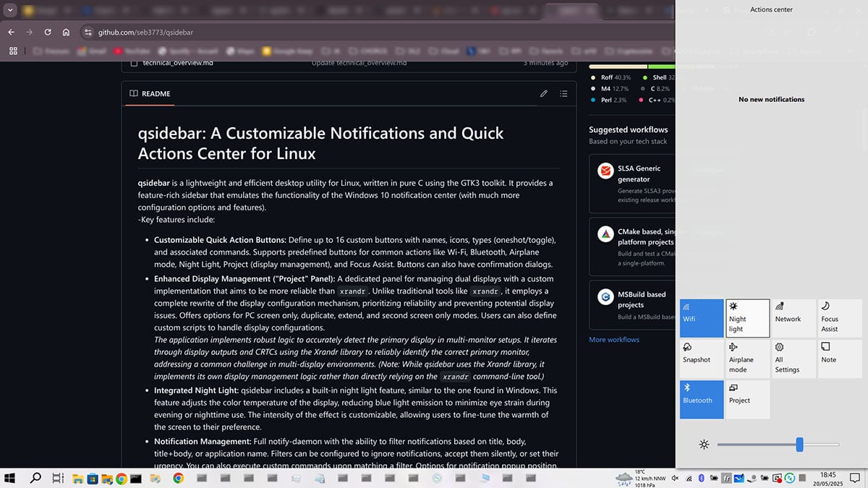Click the Perl 2.3% language entry
The height and width of the screenshot is (488, 868).
click(x=608, y=100)
